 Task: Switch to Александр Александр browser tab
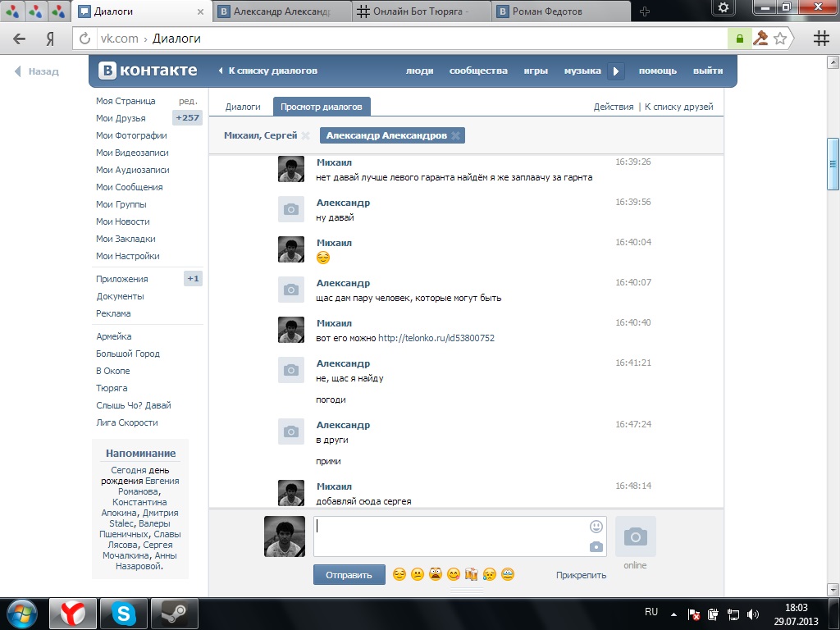(282, 11)
